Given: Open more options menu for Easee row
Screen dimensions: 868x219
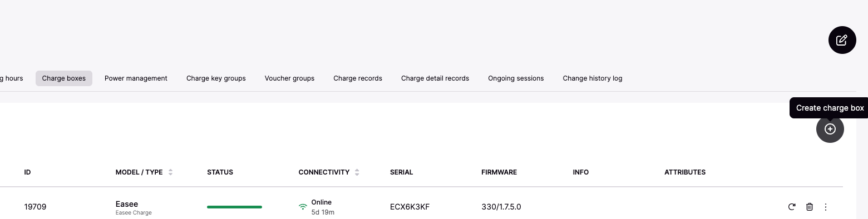Looking at the screenshot, I should pos(826,207).
